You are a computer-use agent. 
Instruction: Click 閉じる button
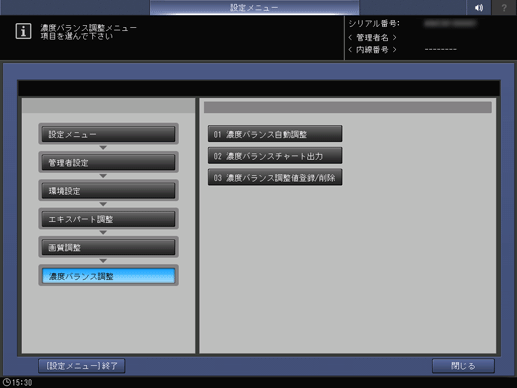tap(463, 366)
